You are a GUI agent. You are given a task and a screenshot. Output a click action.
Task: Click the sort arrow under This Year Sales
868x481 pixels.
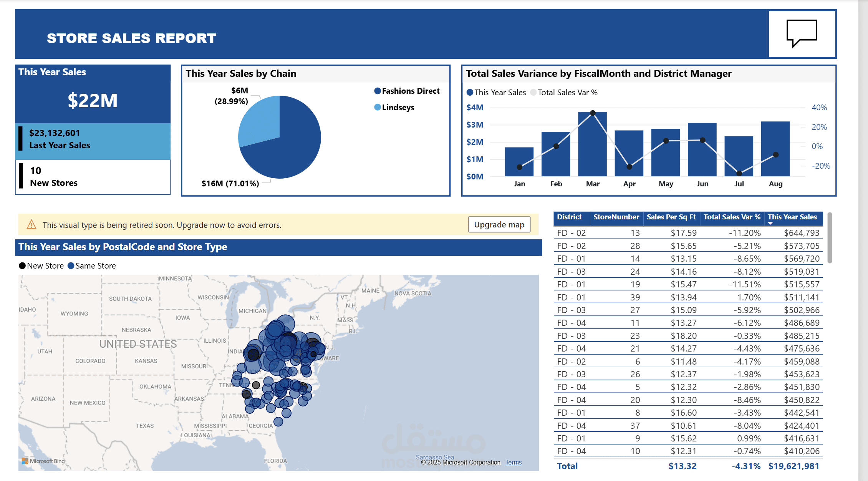770,224
